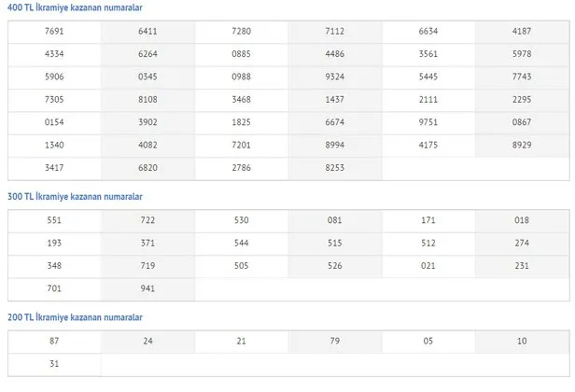Select the winning number 4187
575x392 pixels.
click(522, 31)
